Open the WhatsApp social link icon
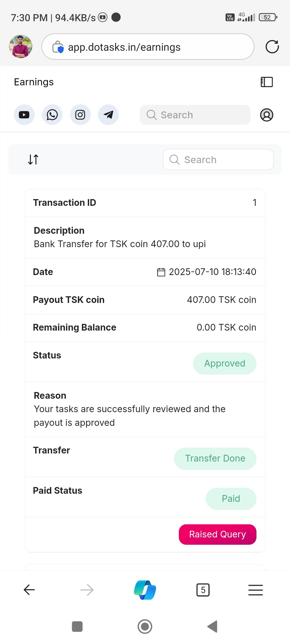Image resolution: width=290 pixels, height=644 pixels. point(52,115)
